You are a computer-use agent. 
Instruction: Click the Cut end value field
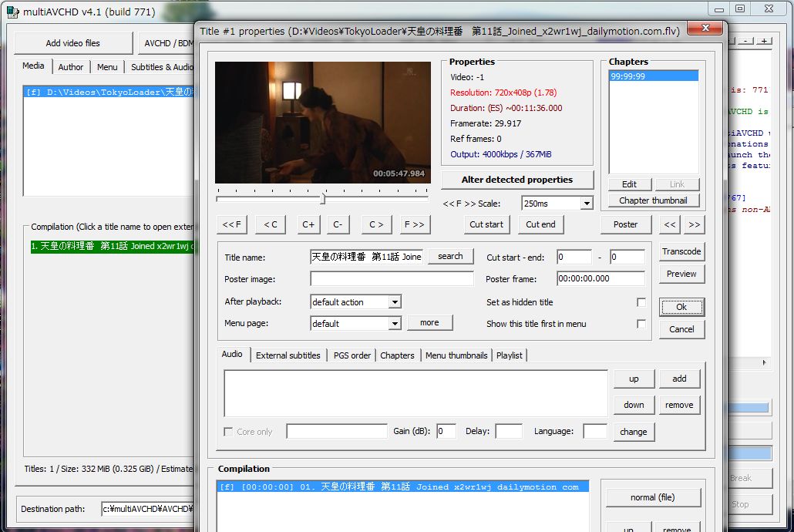pos(627,258)
